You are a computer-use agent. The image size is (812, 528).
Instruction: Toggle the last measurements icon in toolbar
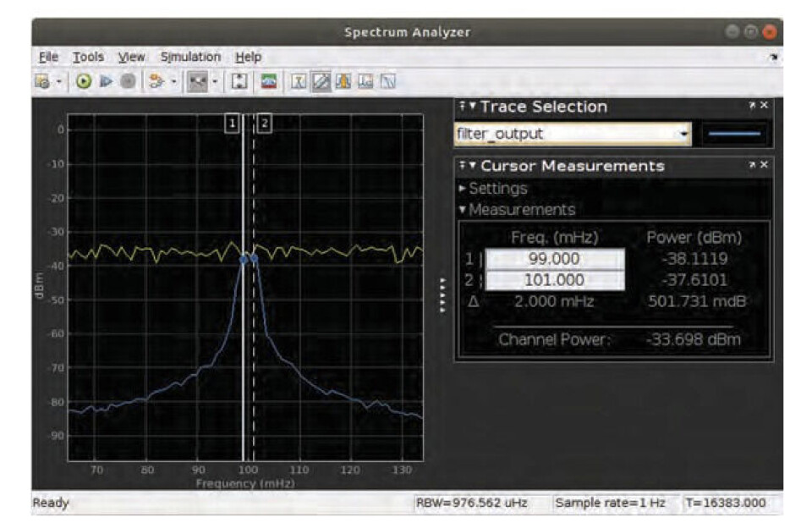tap(388, 81)
